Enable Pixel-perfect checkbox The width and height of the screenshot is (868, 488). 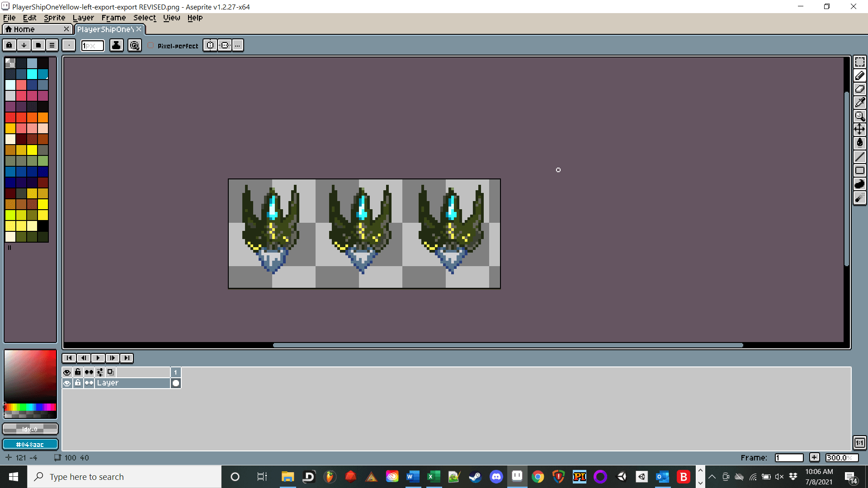151,46
